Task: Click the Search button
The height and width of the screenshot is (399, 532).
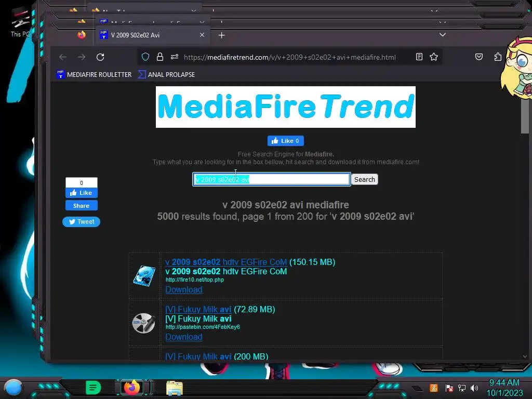Action: point(365,179)
